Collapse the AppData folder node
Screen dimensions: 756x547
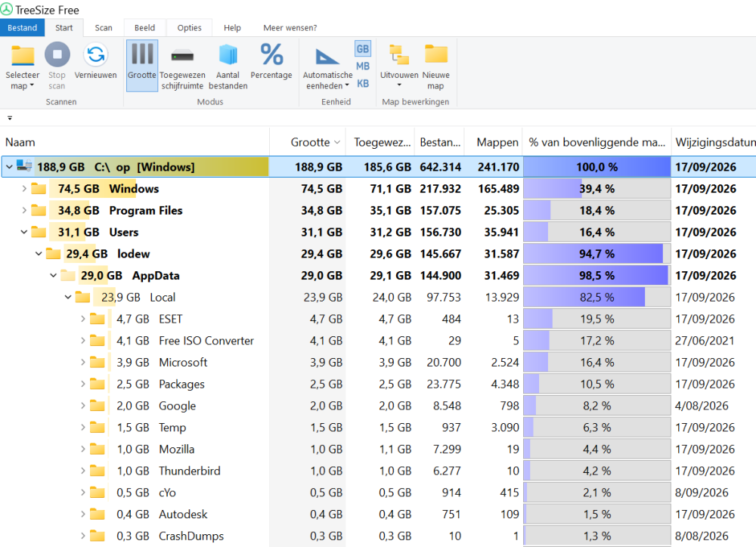point(53,275)
